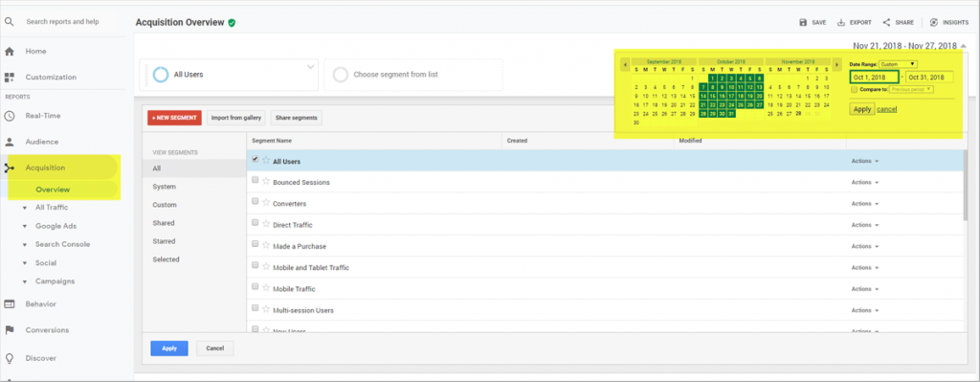This screenshot has height=382, width=980.
Task: Uncheck the All Users segment checkbox
Action: point(255,160)
